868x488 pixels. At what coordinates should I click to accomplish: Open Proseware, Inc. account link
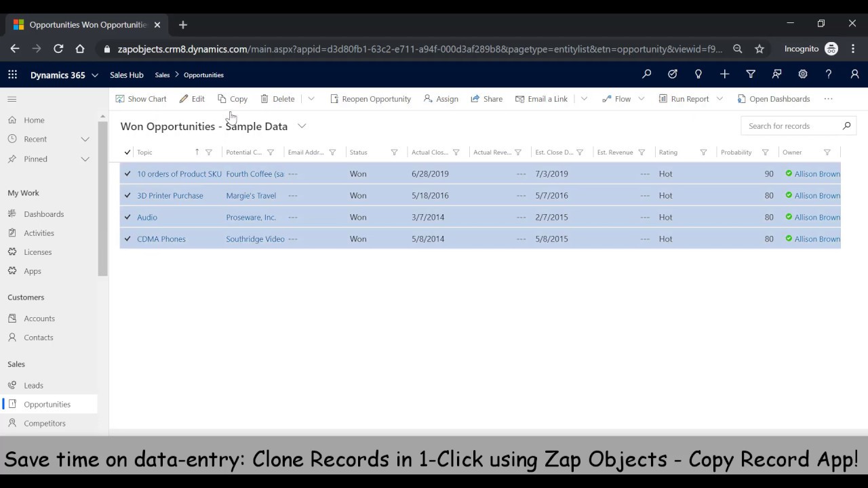[251, 217]
